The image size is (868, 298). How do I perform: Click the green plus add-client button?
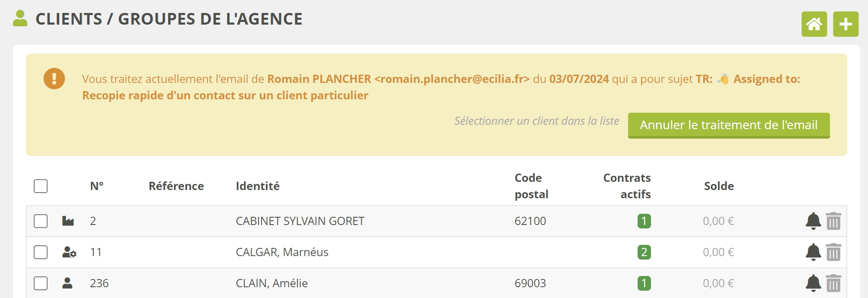(x=846, y=24)
